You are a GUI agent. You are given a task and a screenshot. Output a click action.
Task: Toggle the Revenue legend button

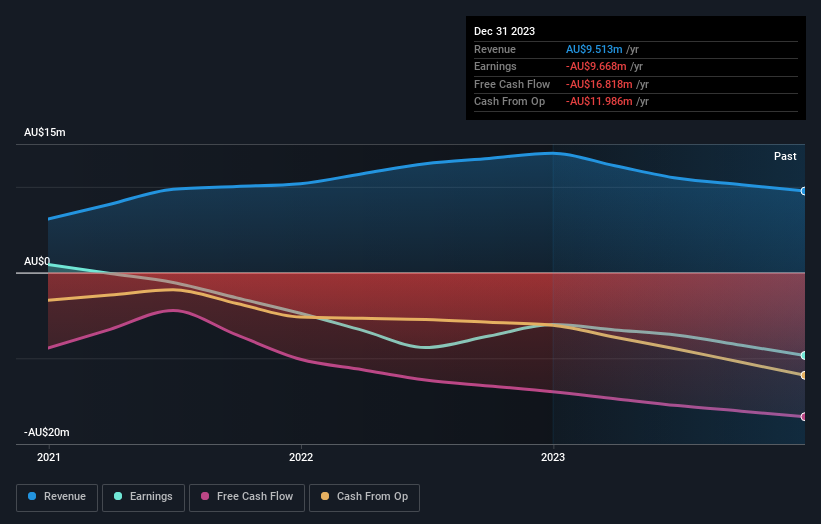(57, 497)
